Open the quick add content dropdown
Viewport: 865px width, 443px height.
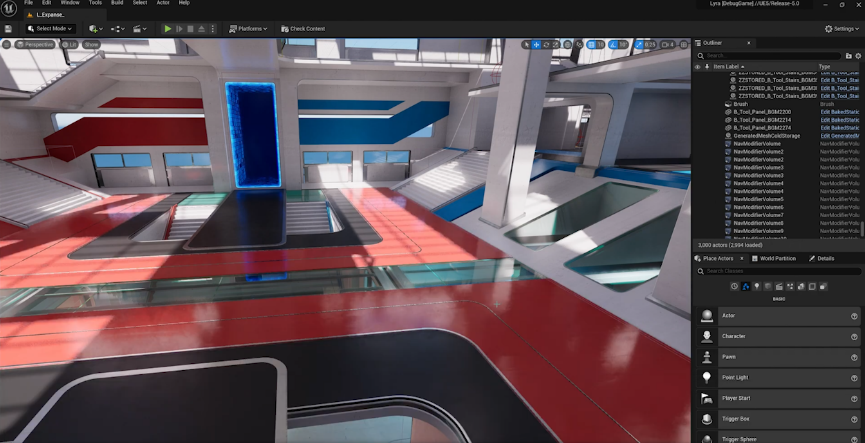(x=96, y=29)
